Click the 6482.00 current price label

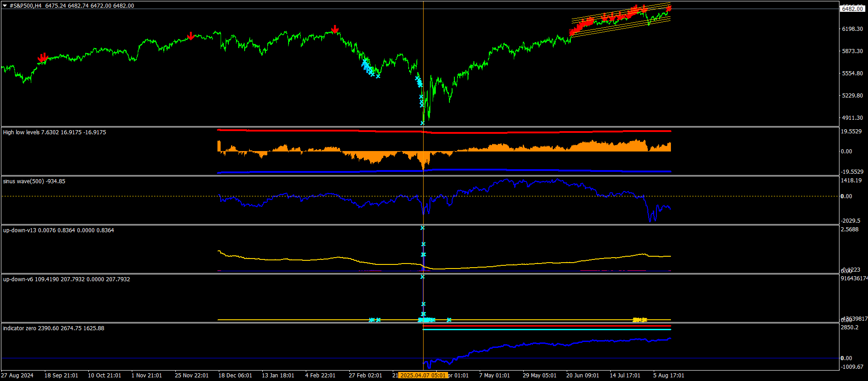(852, 9)
